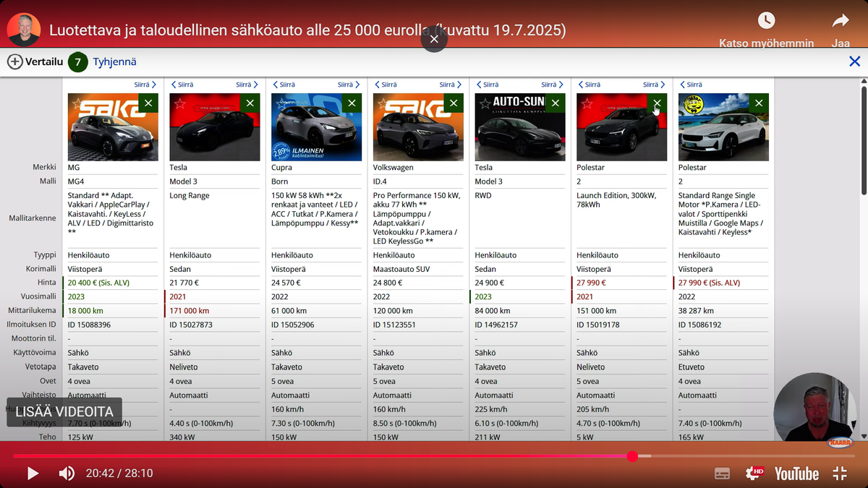The height and width of the screenshot is (488, 868).
Task: Open the video on YouTube via logo
Action: click(796, 474)
